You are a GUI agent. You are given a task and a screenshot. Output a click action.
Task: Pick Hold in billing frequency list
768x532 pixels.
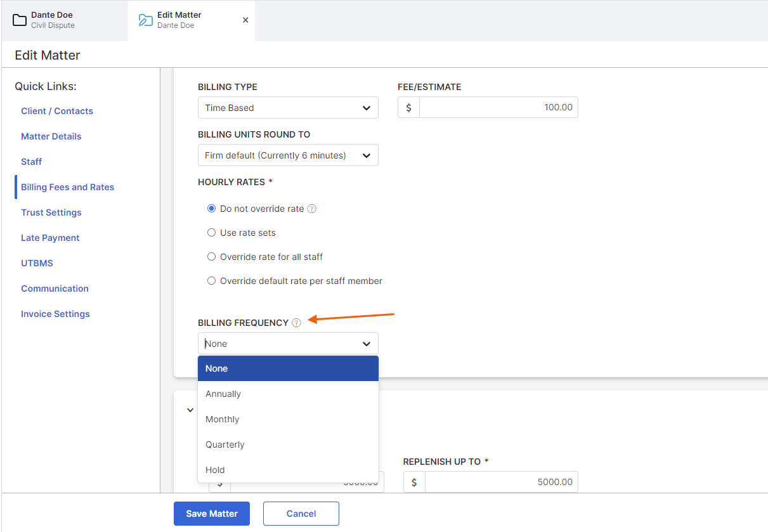(288, 470)
